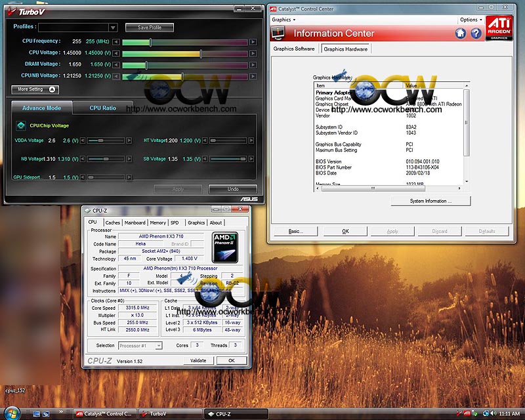The width and height of the screenshot is (525, 420).
Task: Click the VDDA Voltage slider
Action: click(x=106, y=140)
